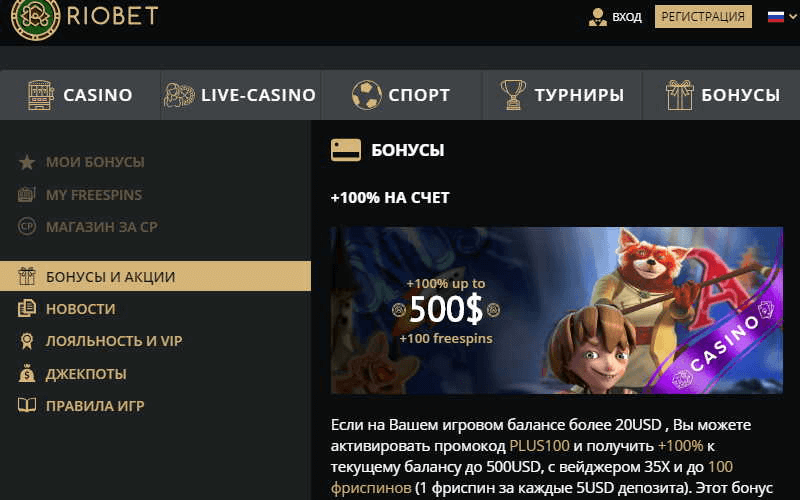
Task: Click the PLUS100 promo code link
Action: [539, 445]
